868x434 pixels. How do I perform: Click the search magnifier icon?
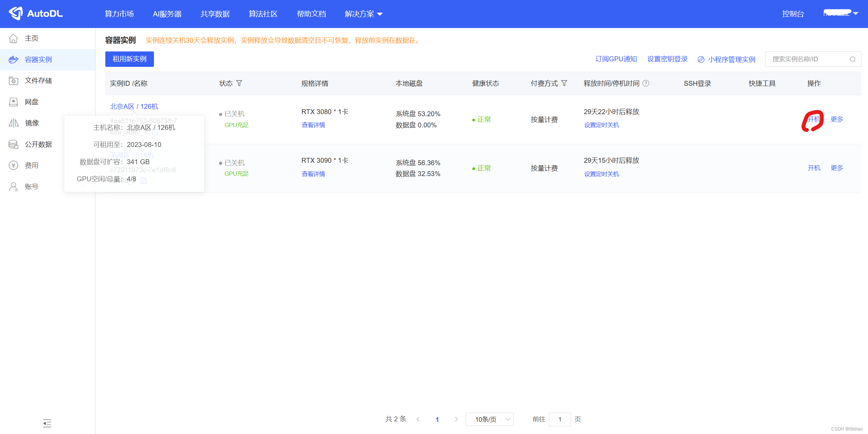(x=853, y=59)
